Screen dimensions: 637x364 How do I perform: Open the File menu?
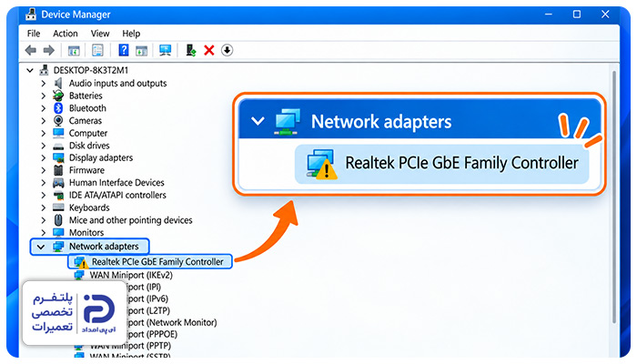(x=34, y=34)
